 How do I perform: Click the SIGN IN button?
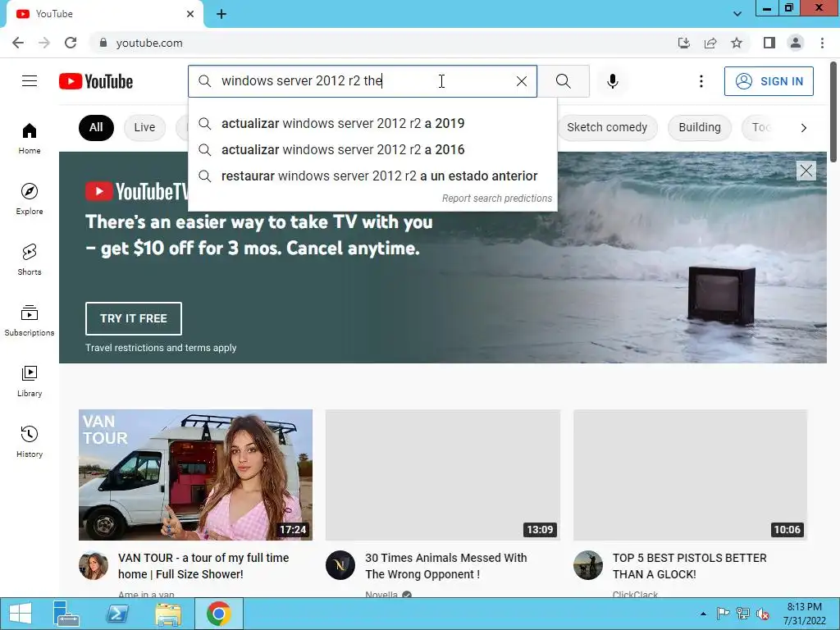click(x=768, y=81)
